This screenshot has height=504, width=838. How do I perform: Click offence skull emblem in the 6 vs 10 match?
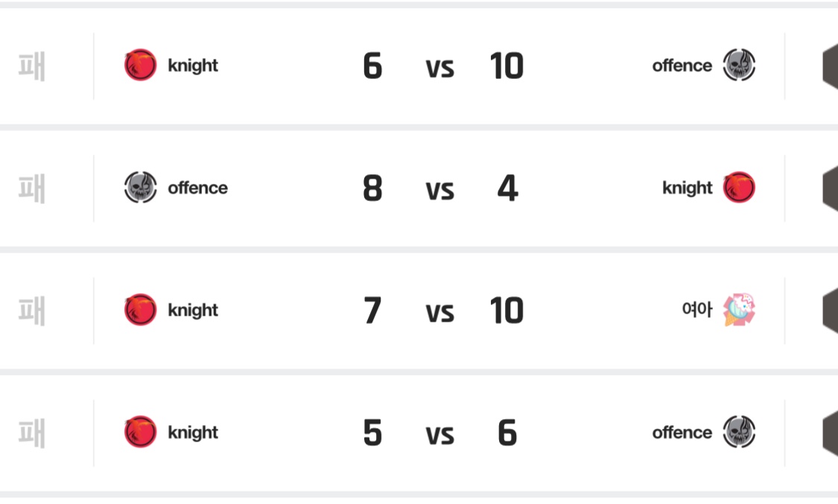739,66
